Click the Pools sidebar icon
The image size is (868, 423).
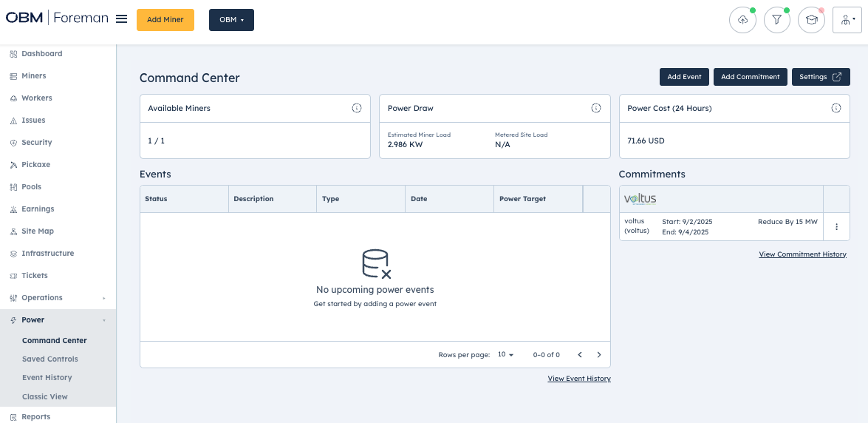click(x=14, y=187)
